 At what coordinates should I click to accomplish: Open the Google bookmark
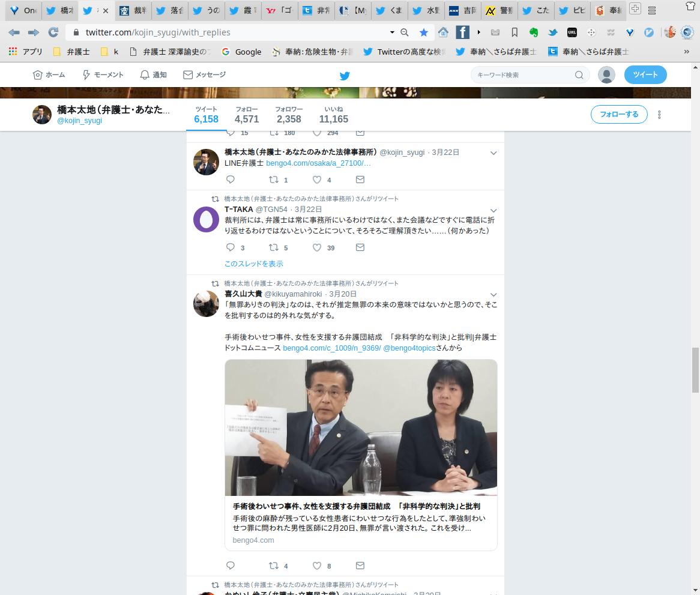point(242,52)
